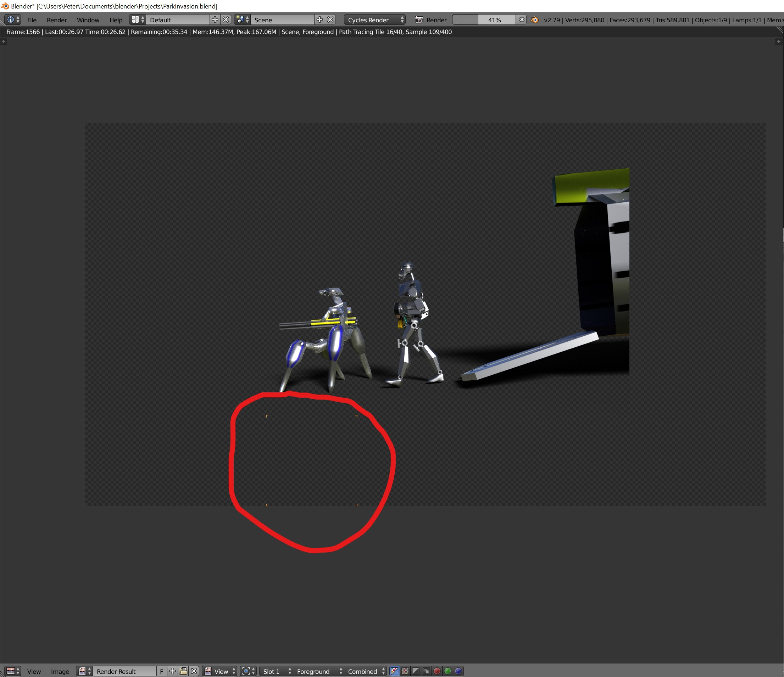Add a new screen layout
Image resolution: width=784 pixels, height=677 pixels.
tap(215, 19)
